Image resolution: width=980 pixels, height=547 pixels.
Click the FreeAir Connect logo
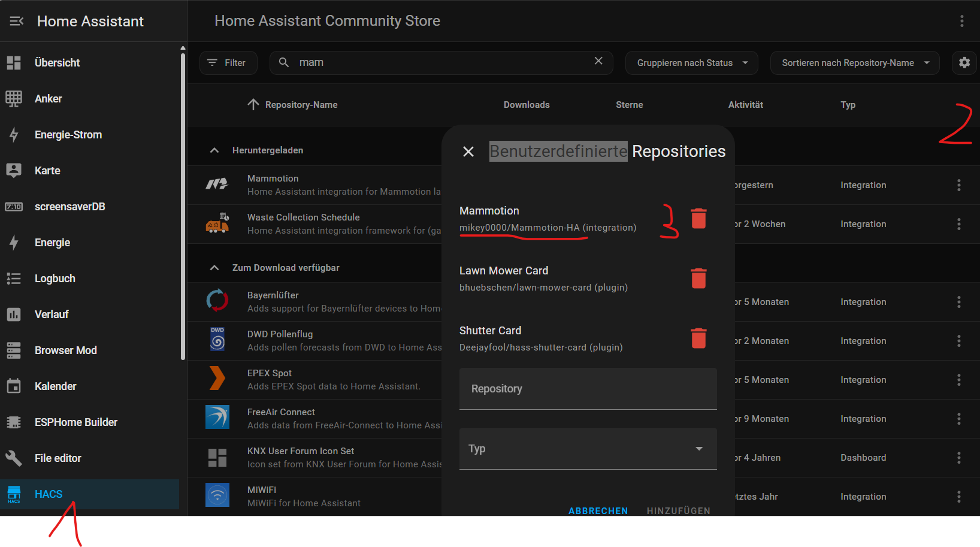(217, 417)
